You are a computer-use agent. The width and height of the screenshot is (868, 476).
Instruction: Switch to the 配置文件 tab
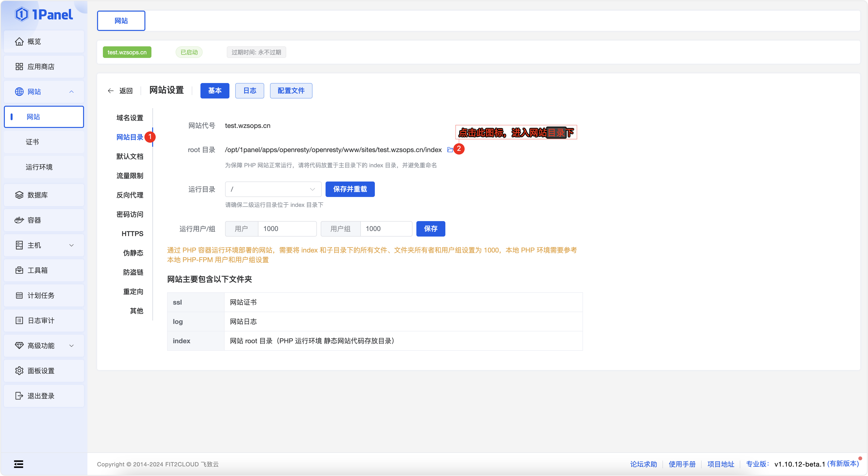(x=291, y=91)
